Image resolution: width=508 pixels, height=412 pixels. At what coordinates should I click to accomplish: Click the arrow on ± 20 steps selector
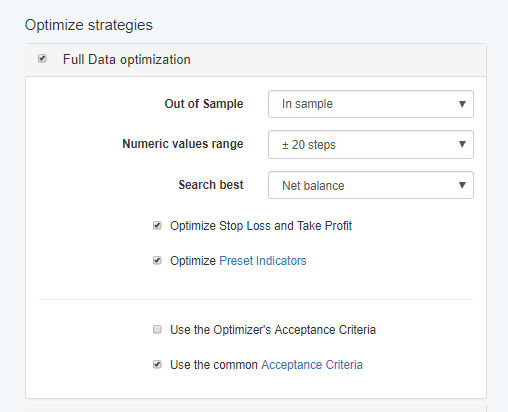point(462,144)
